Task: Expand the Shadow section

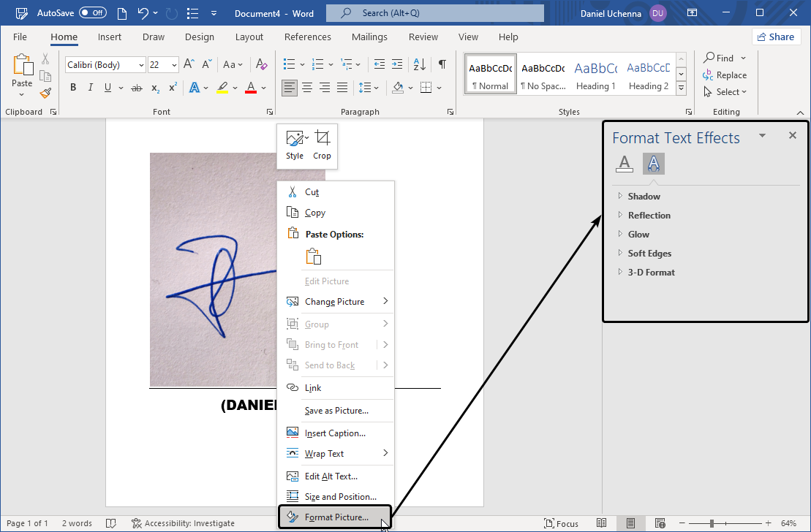Action: pyautogui.click(x=643, y=196)
